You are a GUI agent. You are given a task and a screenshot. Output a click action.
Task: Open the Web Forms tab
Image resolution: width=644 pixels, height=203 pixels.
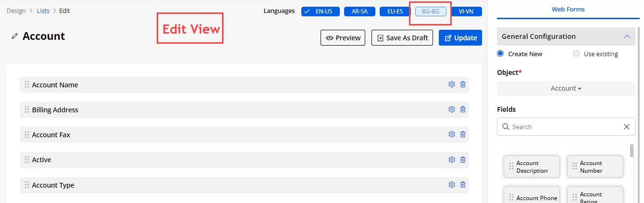(568, 9)
